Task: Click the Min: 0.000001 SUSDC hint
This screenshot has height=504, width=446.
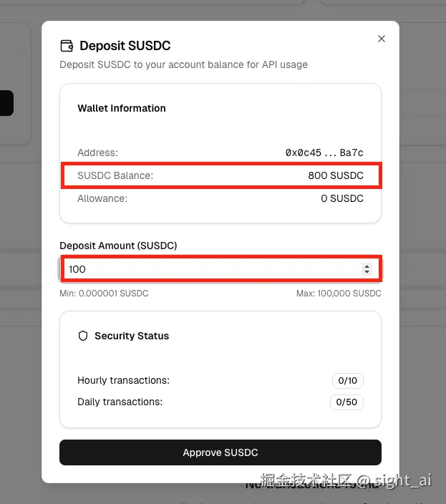Action: (x=104, y=294)
